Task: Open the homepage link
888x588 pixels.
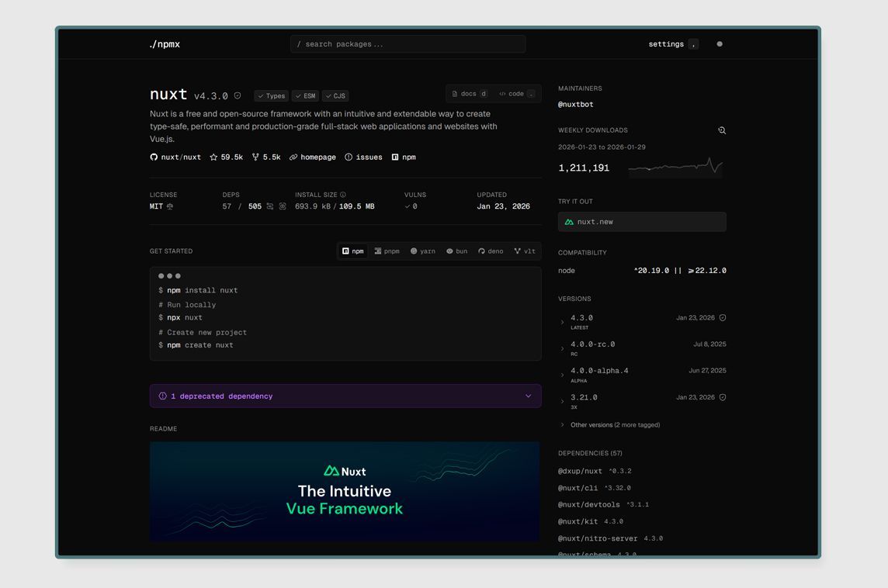Action: coord(313,157)
